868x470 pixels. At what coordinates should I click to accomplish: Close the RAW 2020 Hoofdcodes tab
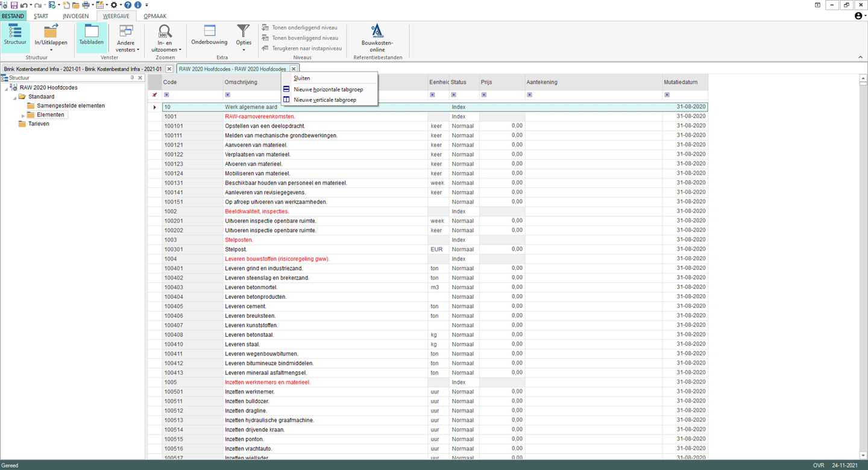click(294, 69)
